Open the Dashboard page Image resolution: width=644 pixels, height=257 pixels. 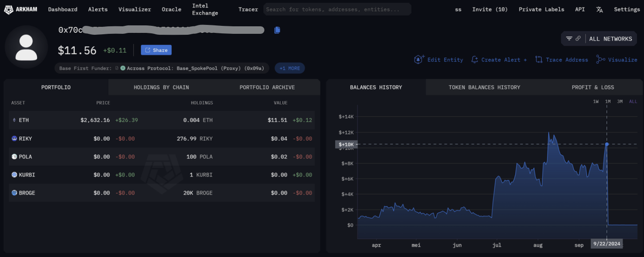[x=63, y=10]
